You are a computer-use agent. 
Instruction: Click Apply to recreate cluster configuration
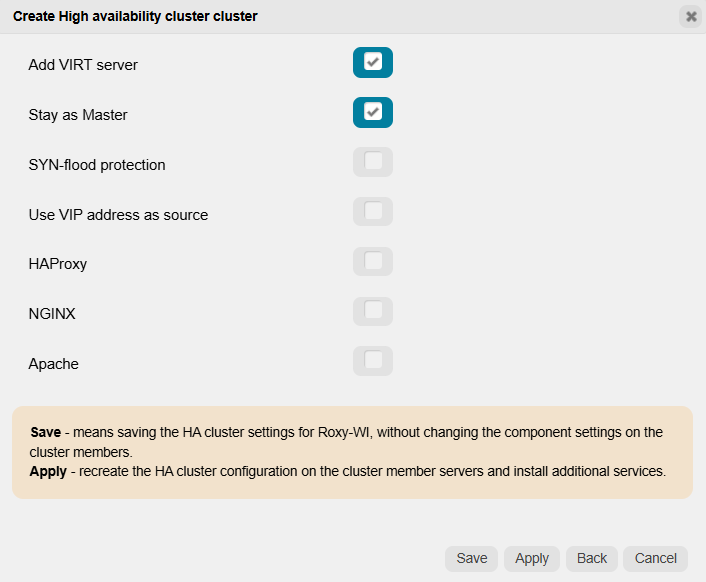[x=532, y=558]
